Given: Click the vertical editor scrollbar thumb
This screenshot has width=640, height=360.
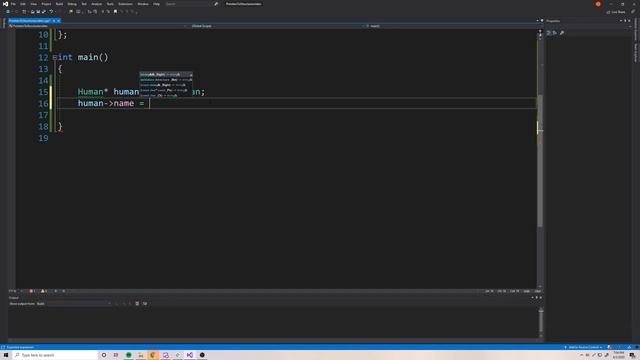Looking at the screenshot, I should [540, 161].
